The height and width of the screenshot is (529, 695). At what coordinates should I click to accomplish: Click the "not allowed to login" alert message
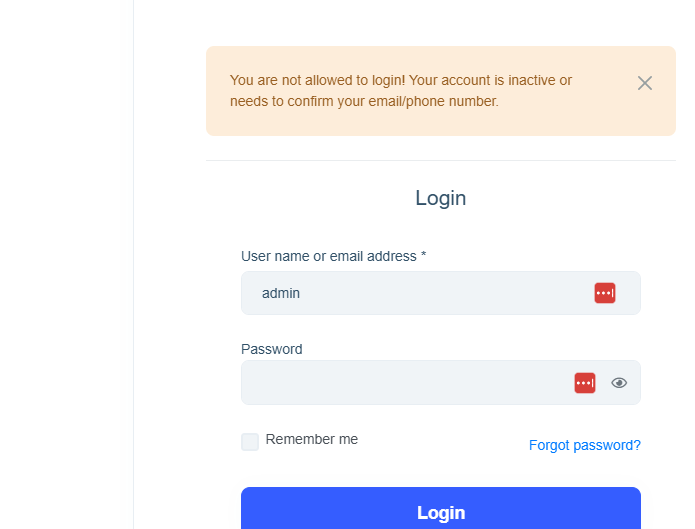pos(400,80)
